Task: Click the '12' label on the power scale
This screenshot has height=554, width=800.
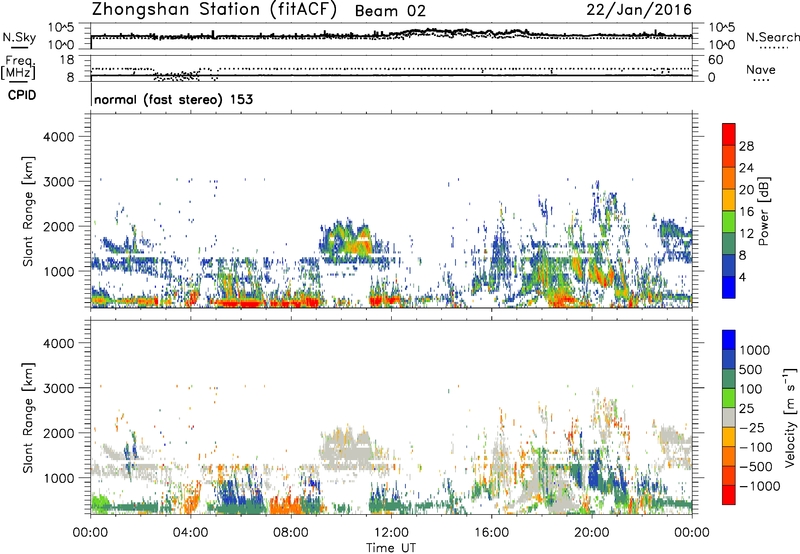Action: (746, 234)
